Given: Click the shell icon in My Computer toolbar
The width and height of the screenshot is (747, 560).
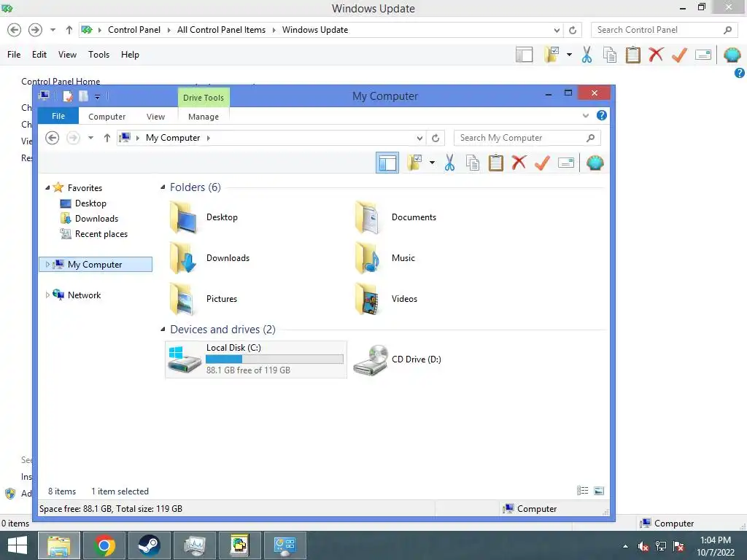Looking at the screenshot, I should [595, 163].
